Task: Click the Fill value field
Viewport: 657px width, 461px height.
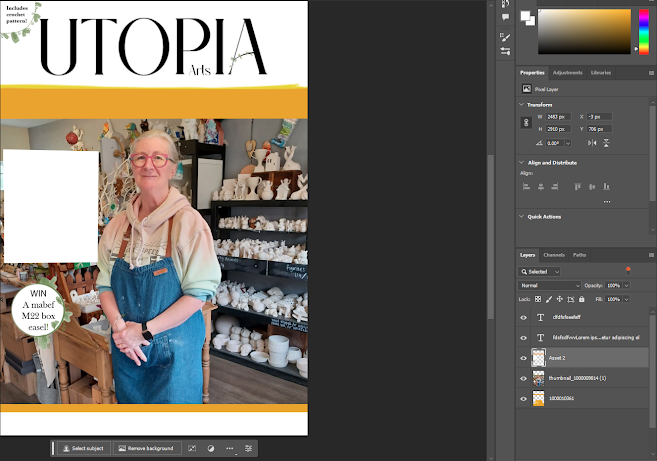Action: 614,299
